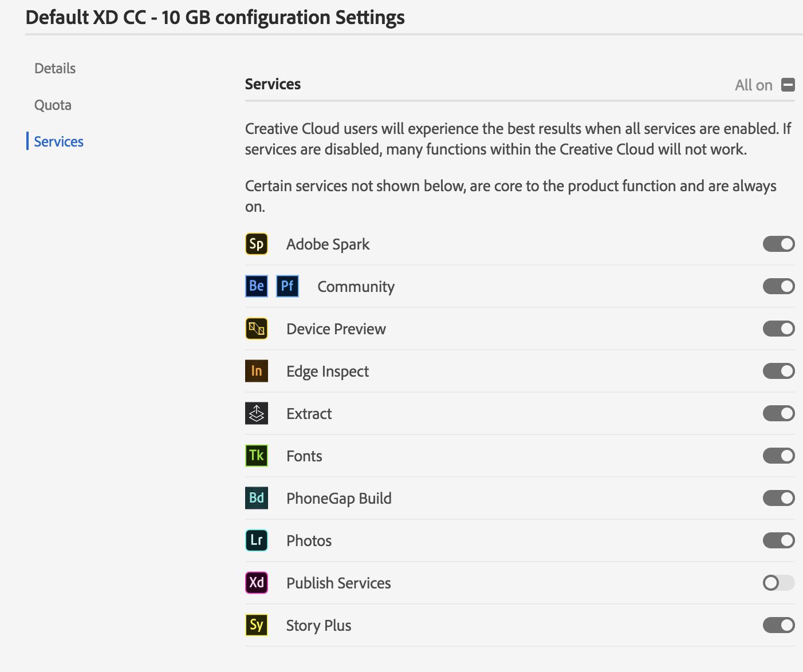803x672 pixels.
Task: Switch off the Fonts service toggle
Action: 778,456
